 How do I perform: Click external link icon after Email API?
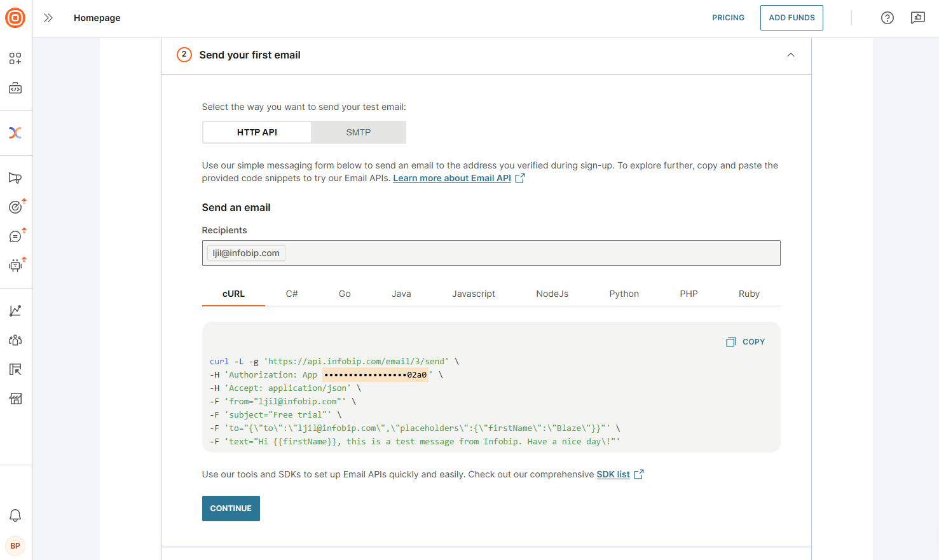coord(520,178)
